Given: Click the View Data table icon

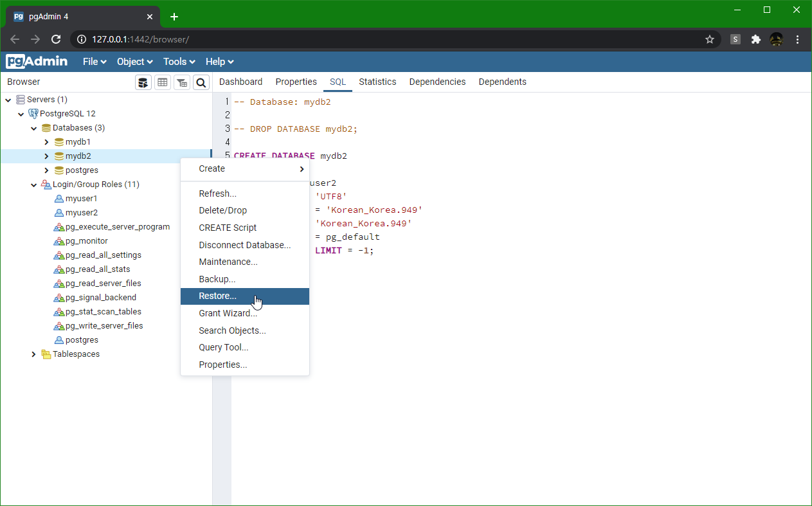Looking at the screenshot, I should (x=163, y=82).
